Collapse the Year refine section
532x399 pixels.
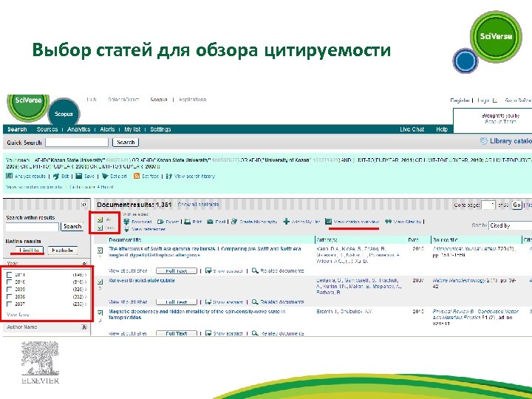(84, 263)
